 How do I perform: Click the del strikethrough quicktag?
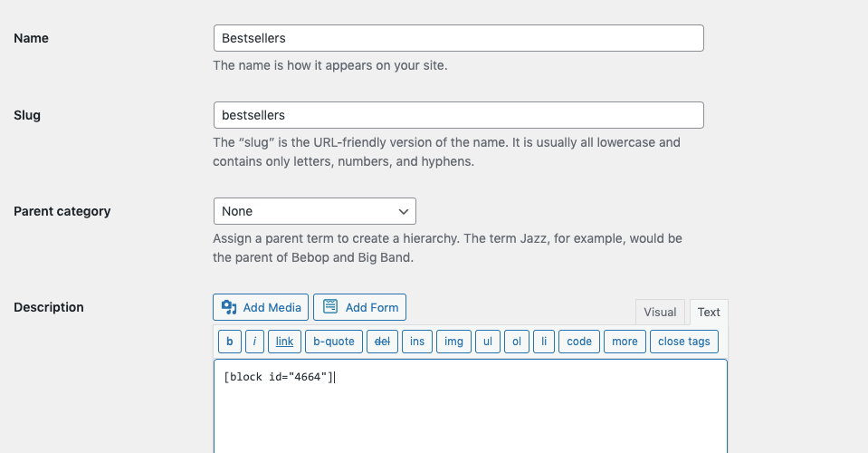(x=382, y=342)
